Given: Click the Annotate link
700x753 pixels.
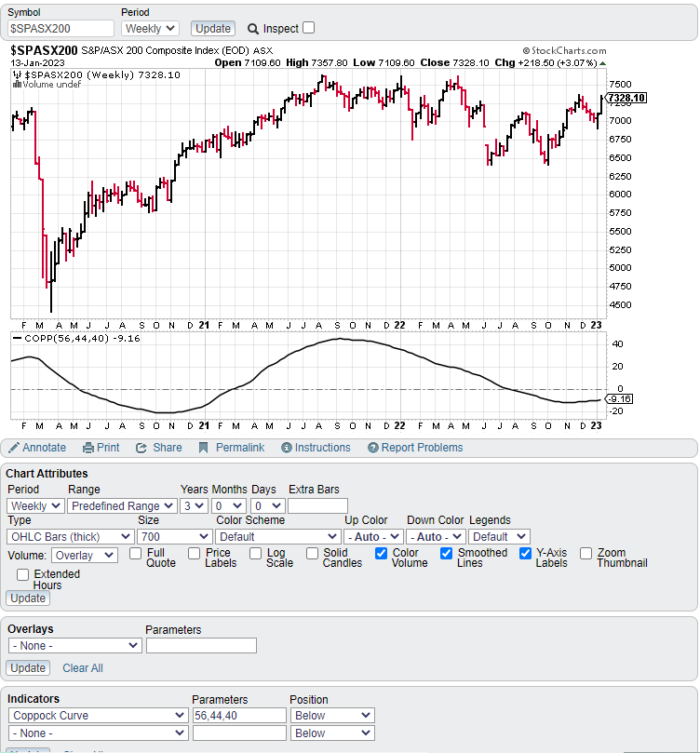Looking at the screenshot, I should click(x=44, y=448).
